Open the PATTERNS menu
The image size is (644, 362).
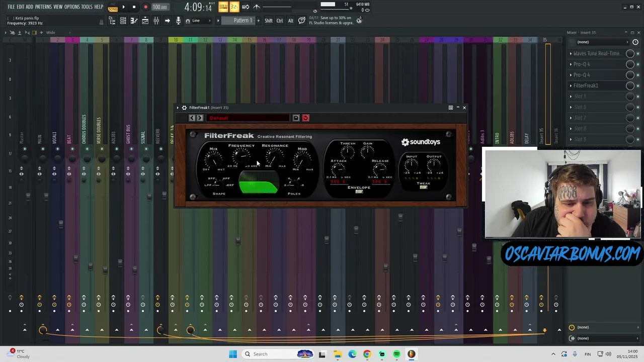point(43,7)
